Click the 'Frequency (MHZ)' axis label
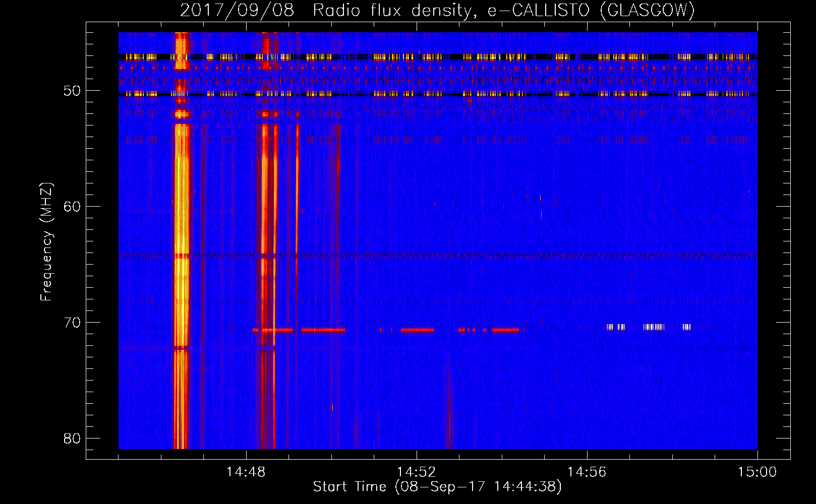 click(46, 242)
